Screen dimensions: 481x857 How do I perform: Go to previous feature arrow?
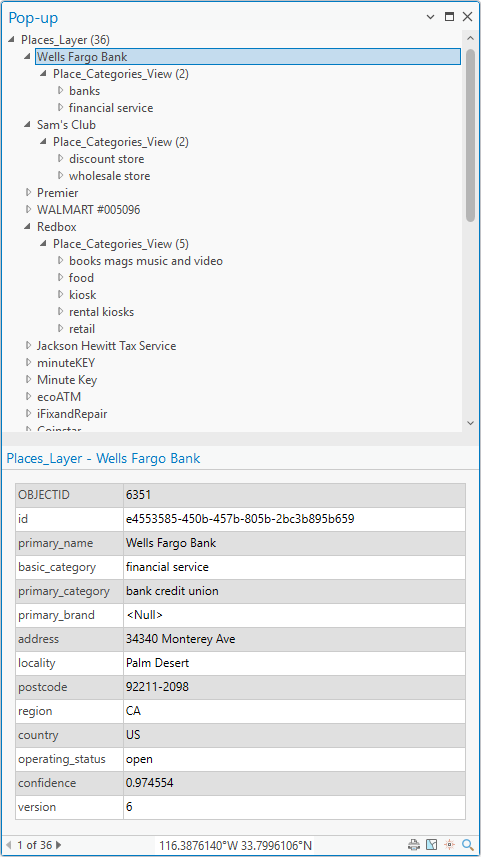coord(9,845)
